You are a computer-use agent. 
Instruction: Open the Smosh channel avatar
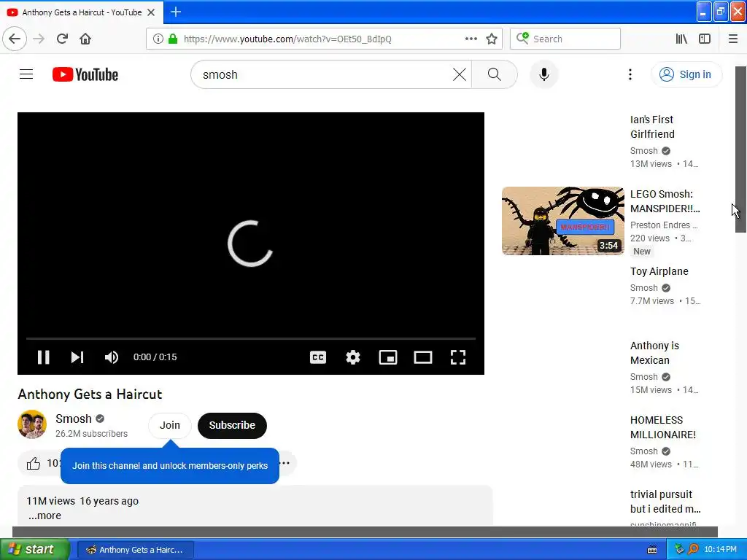pos(32,424)
